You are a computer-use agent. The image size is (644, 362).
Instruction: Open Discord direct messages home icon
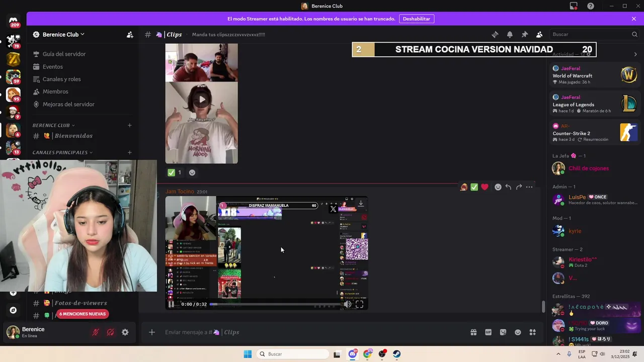tap(13, 22)
